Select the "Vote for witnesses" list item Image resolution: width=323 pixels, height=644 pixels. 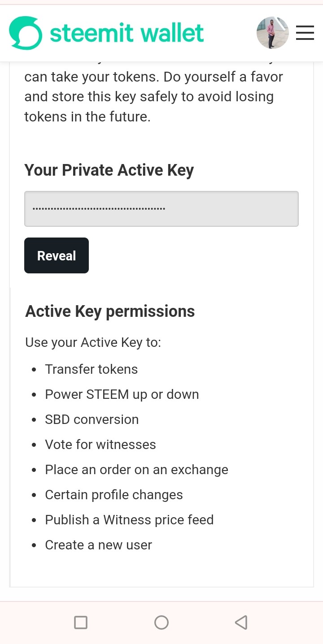coord(100,445)
